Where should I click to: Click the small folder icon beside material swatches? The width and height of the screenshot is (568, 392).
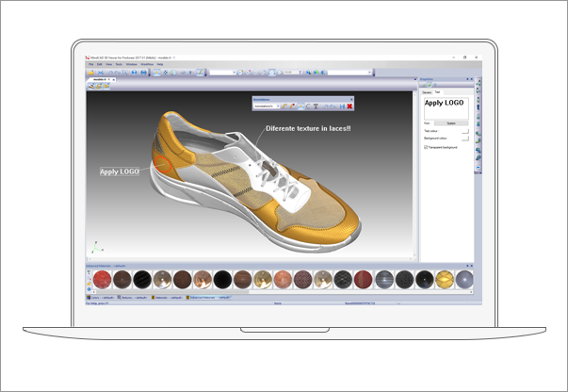[x=89, y=284]
